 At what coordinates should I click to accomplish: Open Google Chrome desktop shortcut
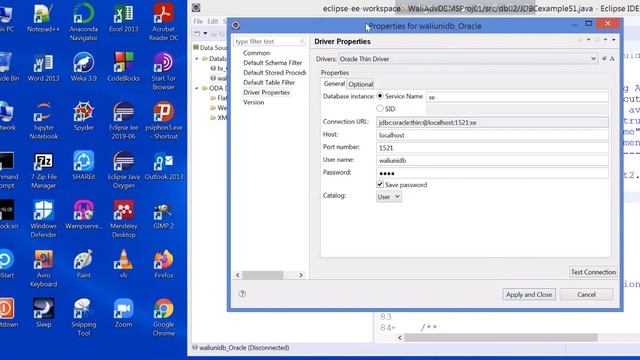tap(163, 318)
